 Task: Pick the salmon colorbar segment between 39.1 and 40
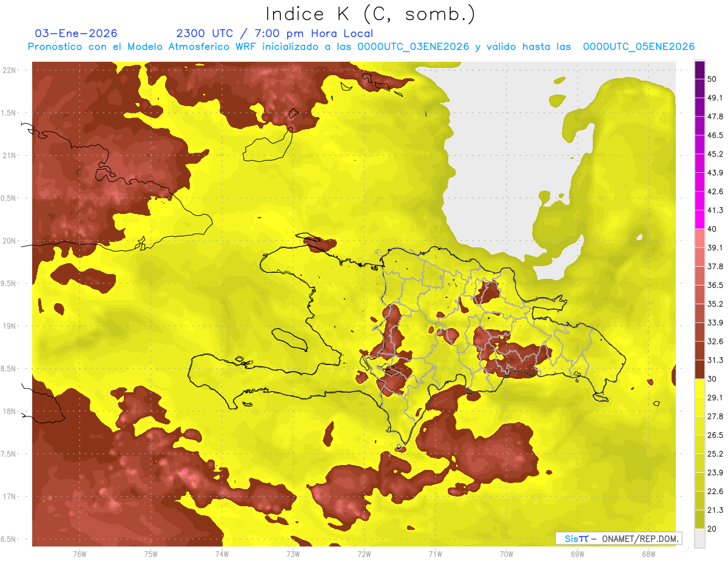pos(699,238)
